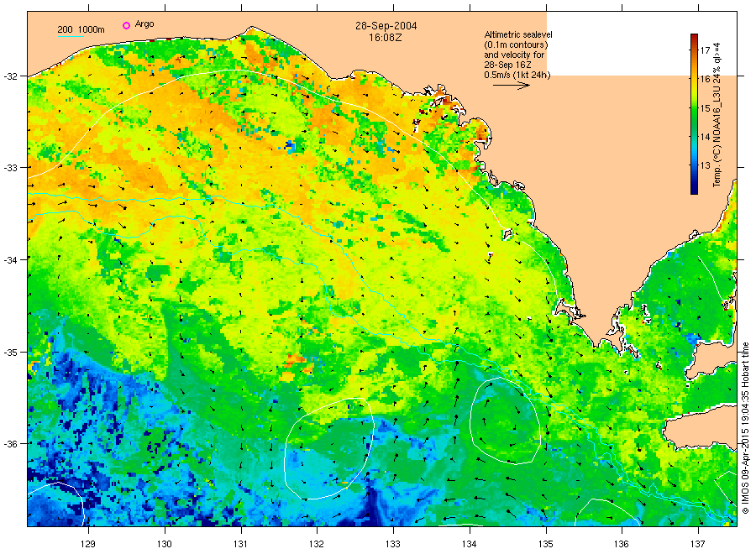Image resolution: width=756 pixels, height=554 pixels.
Task: Click the Altimetric sealevel caption text
Action: coord(517,55)
